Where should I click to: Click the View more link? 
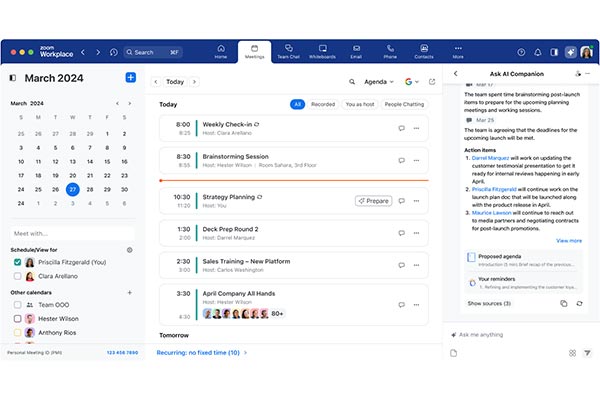click(568, 240)
